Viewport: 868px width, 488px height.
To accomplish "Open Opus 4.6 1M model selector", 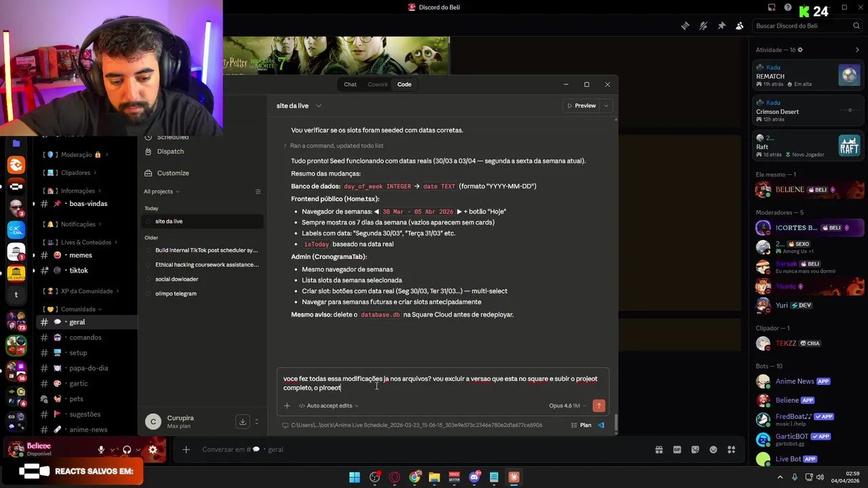I will point(568,405).
